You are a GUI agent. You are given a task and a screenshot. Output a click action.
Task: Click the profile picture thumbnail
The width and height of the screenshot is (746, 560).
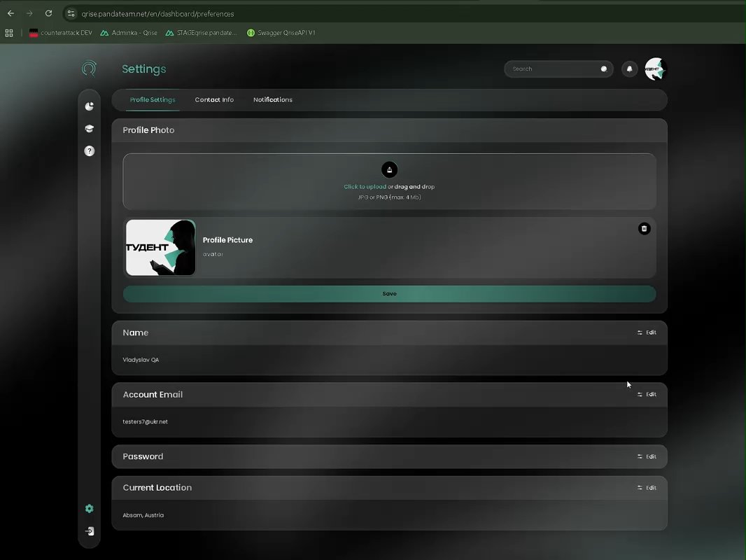pos(160,247)
